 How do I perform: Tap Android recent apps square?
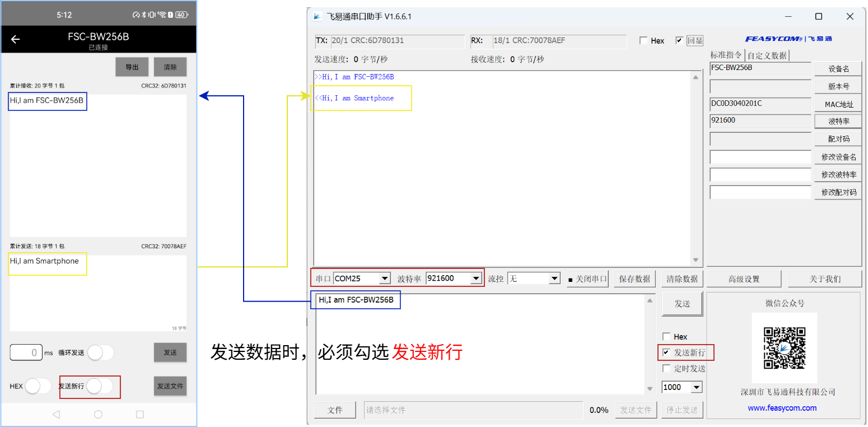coord(140,415)
